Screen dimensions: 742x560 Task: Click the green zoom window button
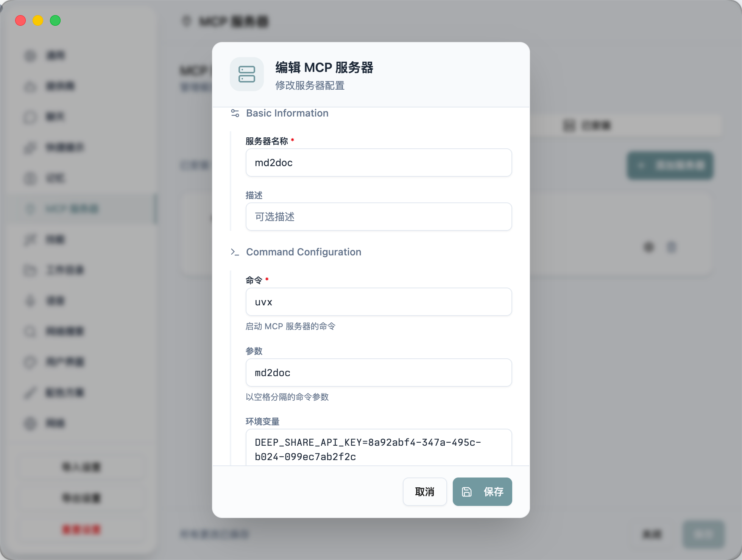pyautogui.click(x=55, y=20)
